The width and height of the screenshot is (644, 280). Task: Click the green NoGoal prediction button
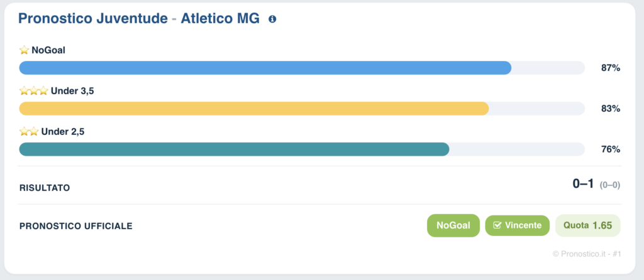(x=453, y=225)
